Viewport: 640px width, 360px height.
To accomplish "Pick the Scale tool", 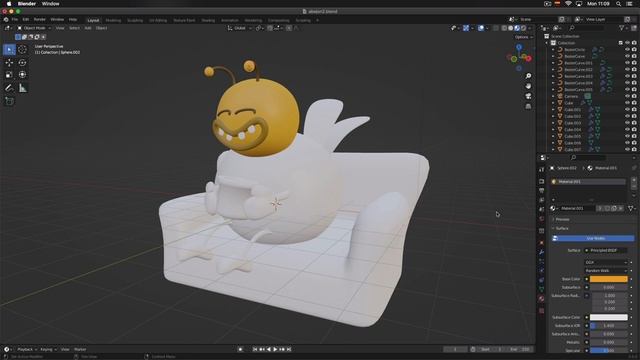I will [x=9, y=75].
